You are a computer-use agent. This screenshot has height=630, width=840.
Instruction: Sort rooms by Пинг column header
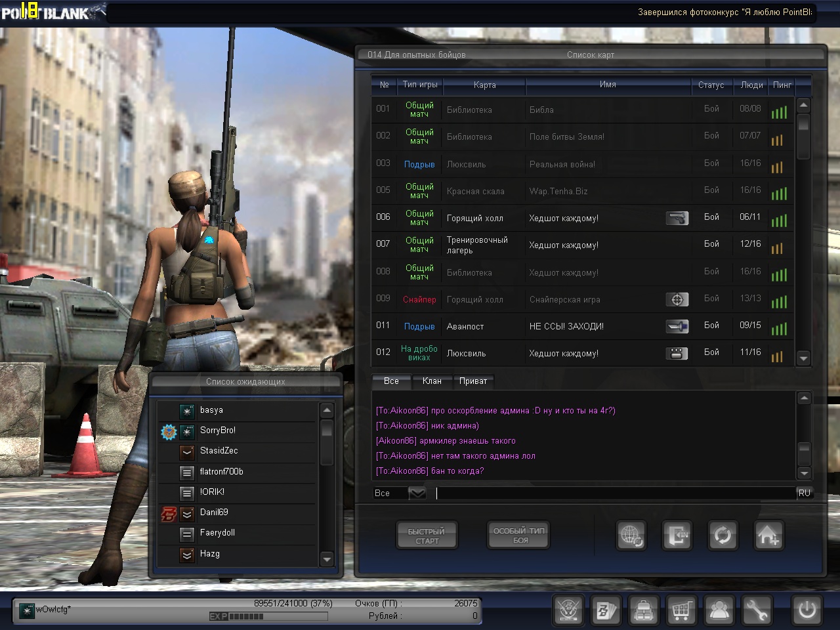pos(782,85)
